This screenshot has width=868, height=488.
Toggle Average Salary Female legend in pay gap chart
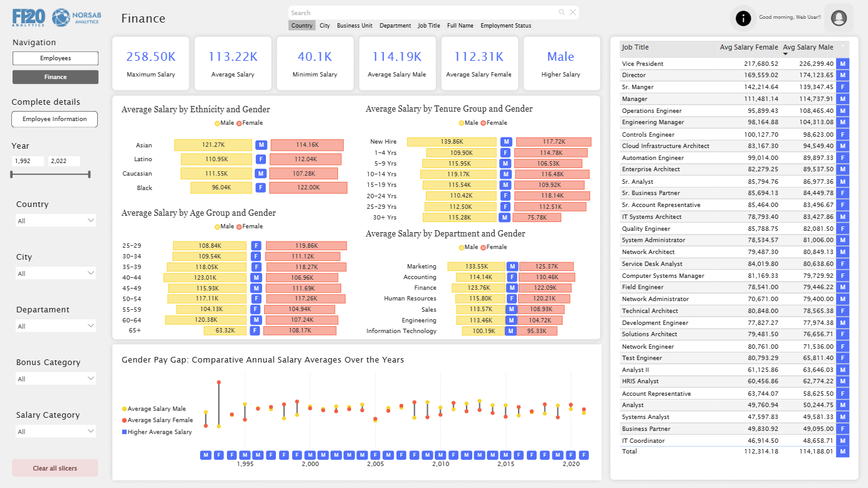157,420
